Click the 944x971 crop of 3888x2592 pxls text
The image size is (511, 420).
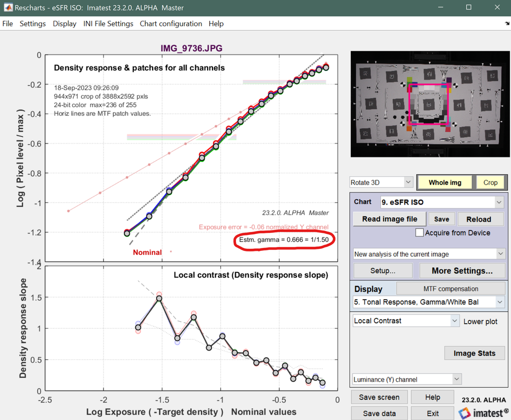101,96
